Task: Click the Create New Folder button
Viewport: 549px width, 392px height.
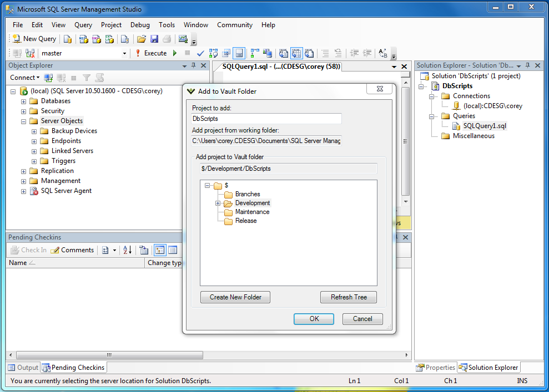Action: point(235,297)
